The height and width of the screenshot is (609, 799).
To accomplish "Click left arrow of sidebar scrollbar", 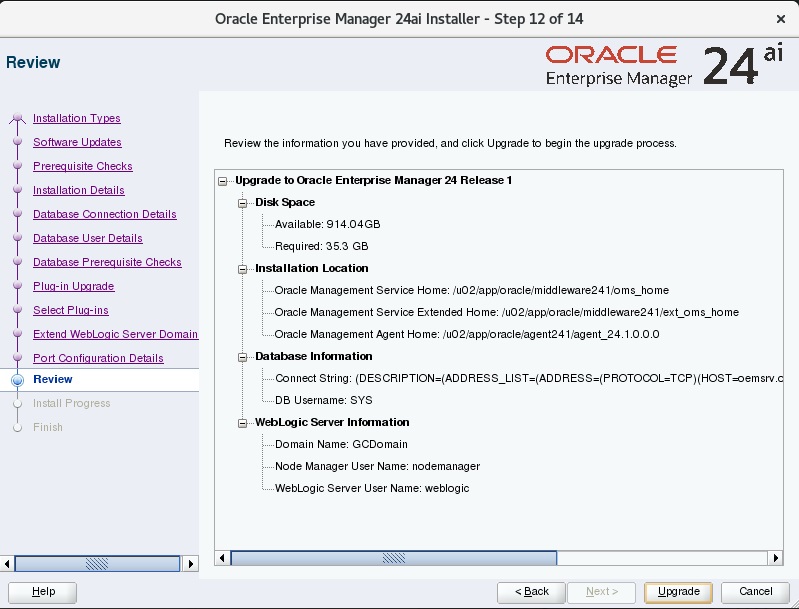I will [7, 564].
